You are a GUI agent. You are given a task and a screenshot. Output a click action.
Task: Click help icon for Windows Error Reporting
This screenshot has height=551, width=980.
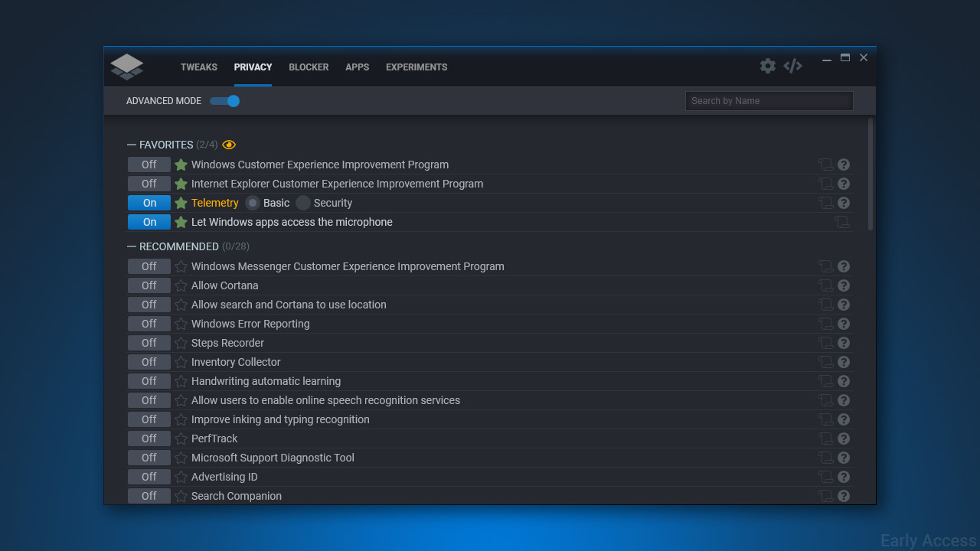[844, 324]
